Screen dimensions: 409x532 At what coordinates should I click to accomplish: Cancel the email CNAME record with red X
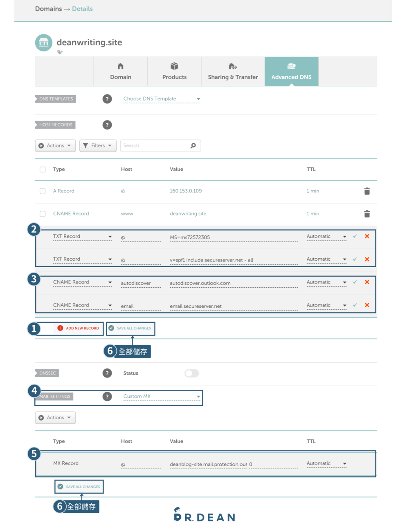coord(367,305)
